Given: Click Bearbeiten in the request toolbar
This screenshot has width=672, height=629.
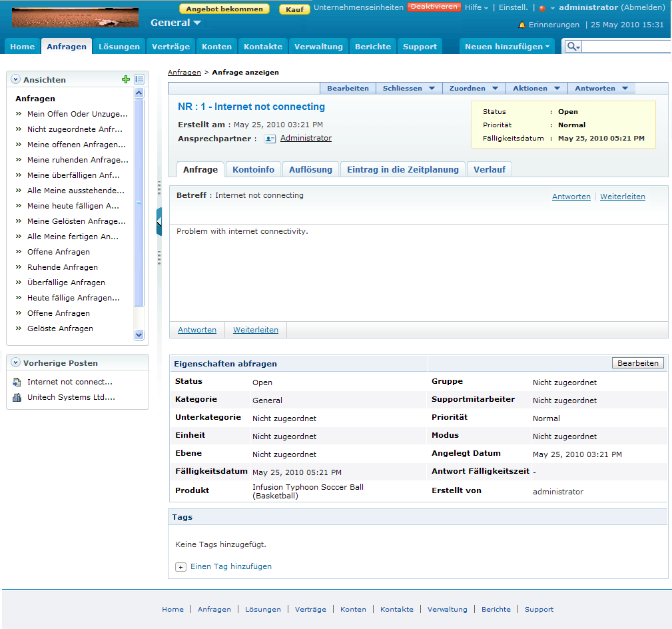Looking at the screenshot, I should [x=348, y=89].
